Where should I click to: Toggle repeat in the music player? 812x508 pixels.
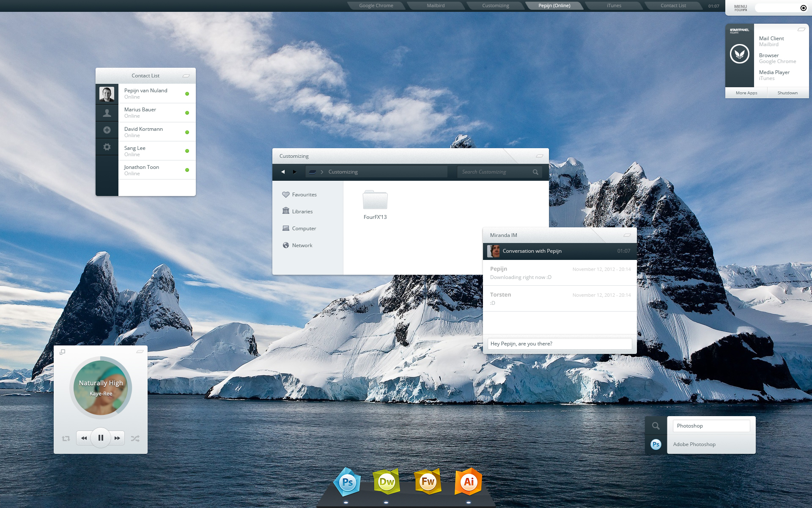point(66,439)
